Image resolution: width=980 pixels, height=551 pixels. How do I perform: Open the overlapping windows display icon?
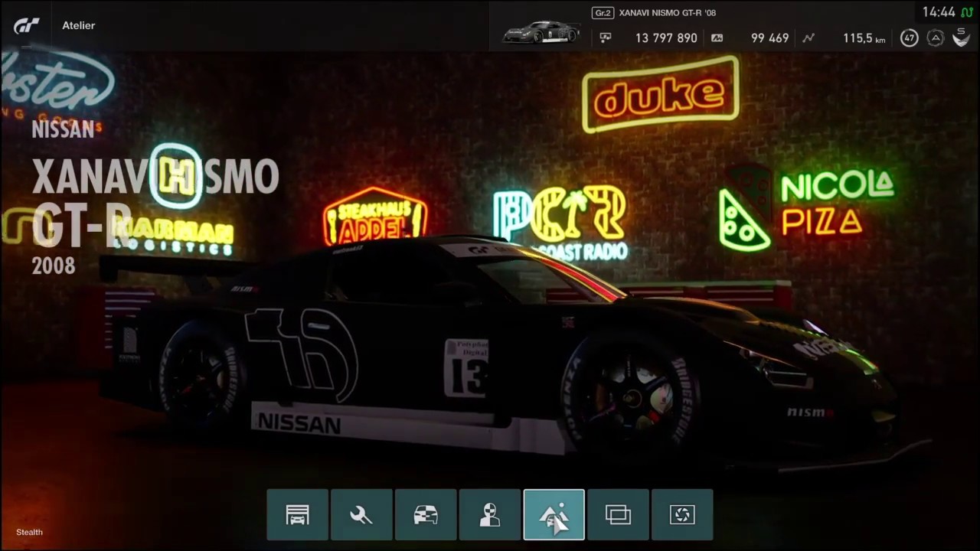[x=618, y=515]
